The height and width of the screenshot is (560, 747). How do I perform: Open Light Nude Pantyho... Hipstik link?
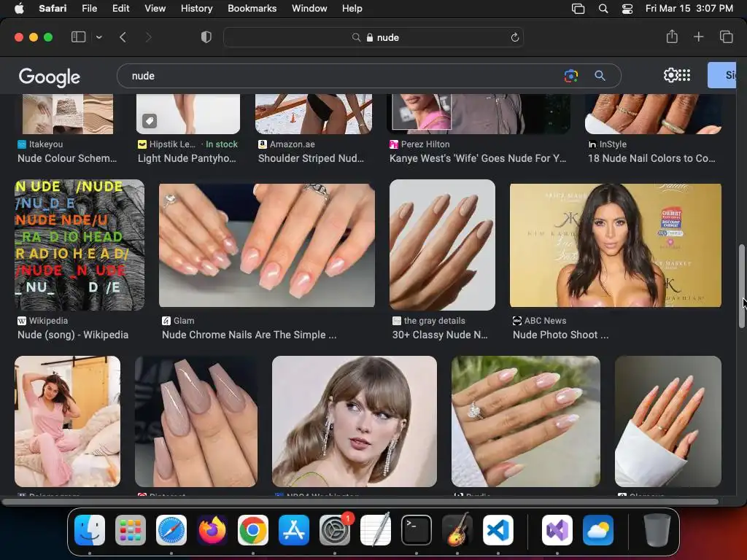click(x=187, y=158)
